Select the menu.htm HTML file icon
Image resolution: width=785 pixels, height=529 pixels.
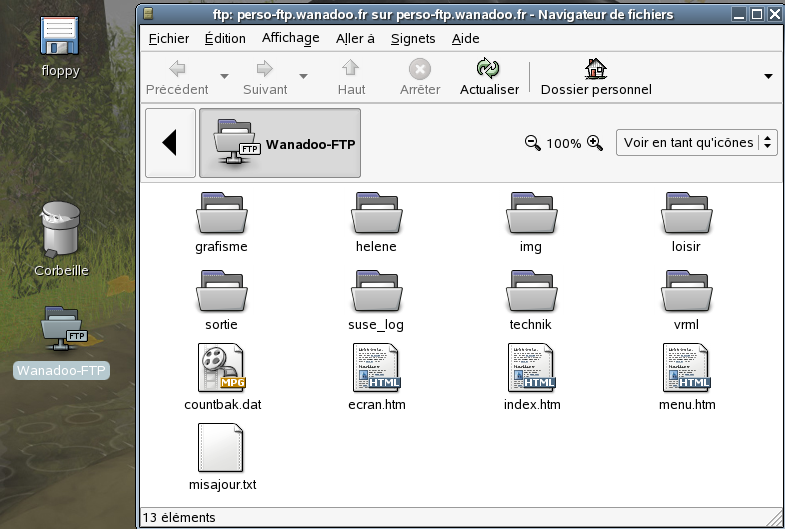pos(686,368)
